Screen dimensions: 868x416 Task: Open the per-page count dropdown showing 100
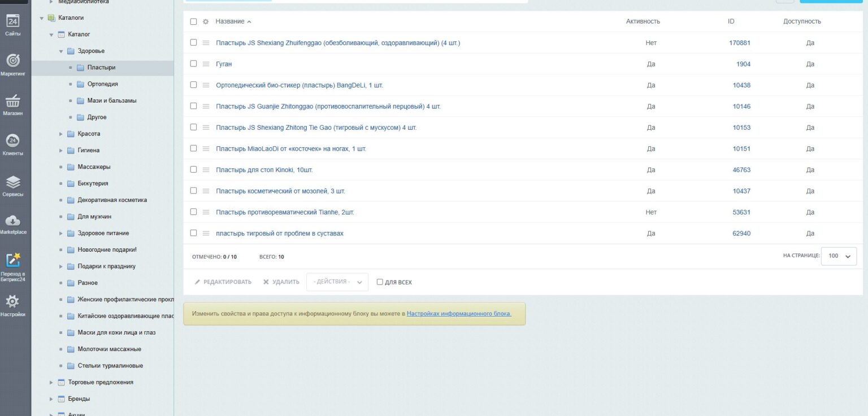[x=839, y=256]
